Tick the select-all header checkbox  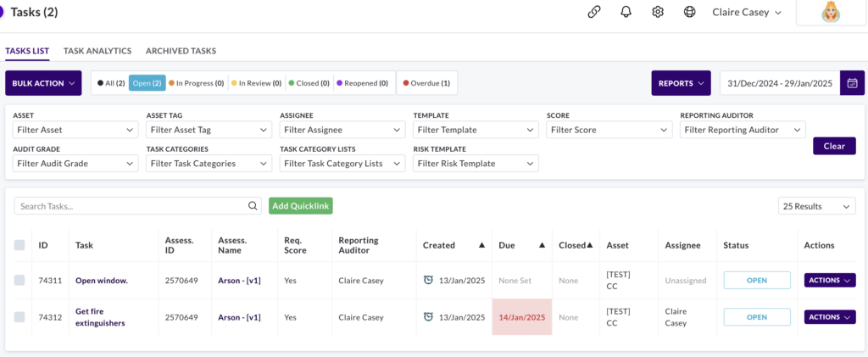point(19,245)
